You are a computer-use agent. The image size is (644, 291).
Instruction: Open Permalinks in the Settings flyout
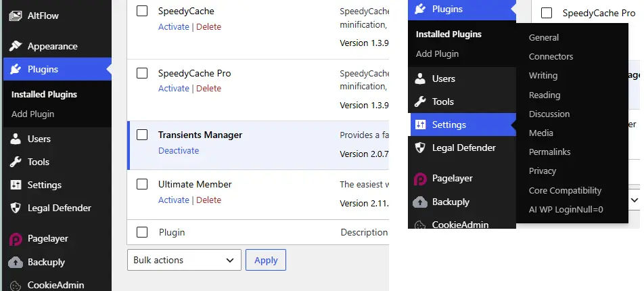(x=549, y=152)
